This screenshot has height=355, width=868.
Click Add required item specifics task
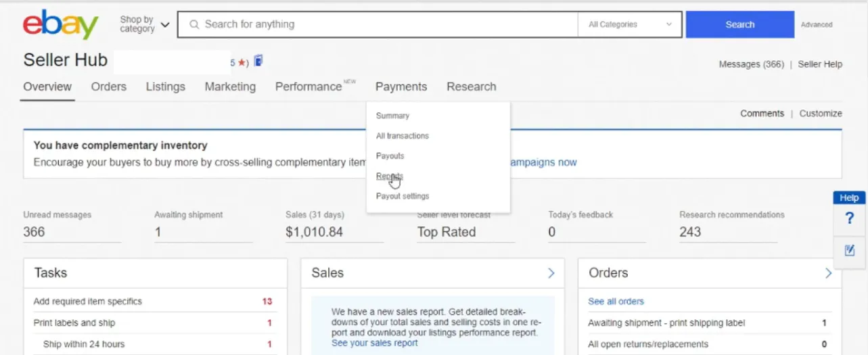(88, 302)
